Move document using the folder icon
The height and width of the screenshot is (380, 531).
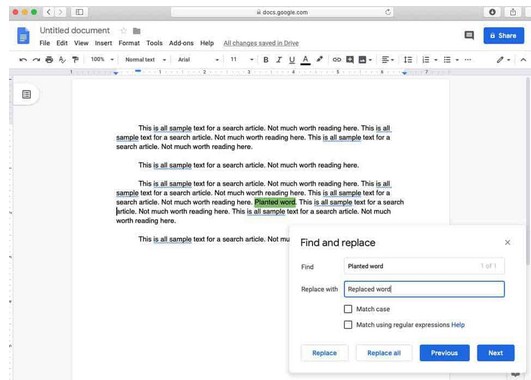click(136, 31)
